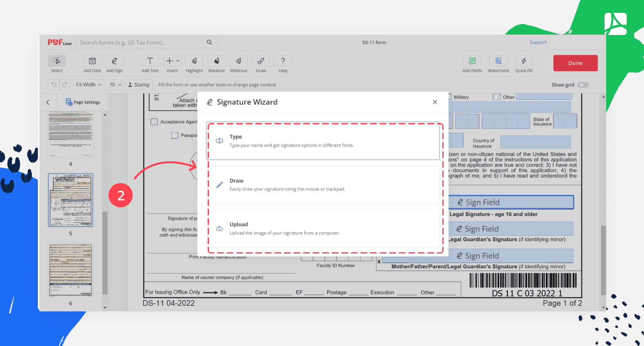Expand the Insert tool dropdown

coord(172,61)
